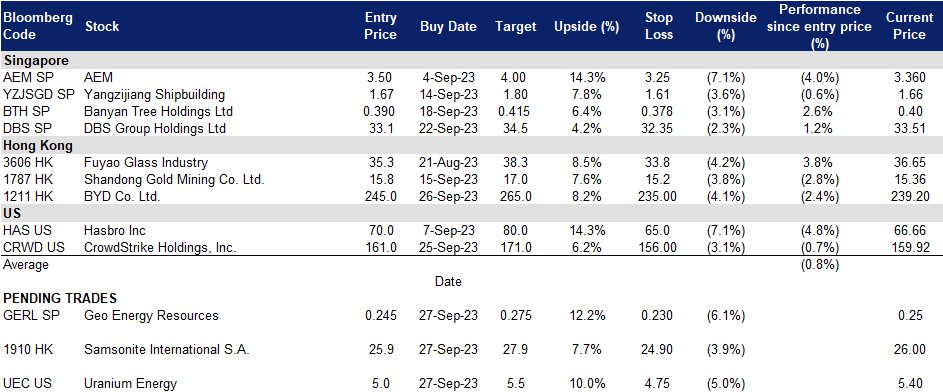This screenshot has width=943, height=392.
Task: Select BYD Co. stop loss 235.00
Action: tap(656, 196)
